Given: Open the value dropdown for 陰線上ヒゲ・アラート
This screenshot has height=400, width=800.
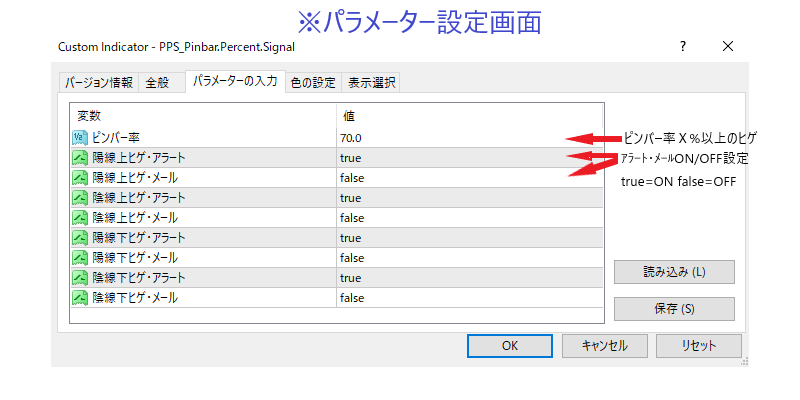Looking at the screenshot, I should [x=470, y=198].
